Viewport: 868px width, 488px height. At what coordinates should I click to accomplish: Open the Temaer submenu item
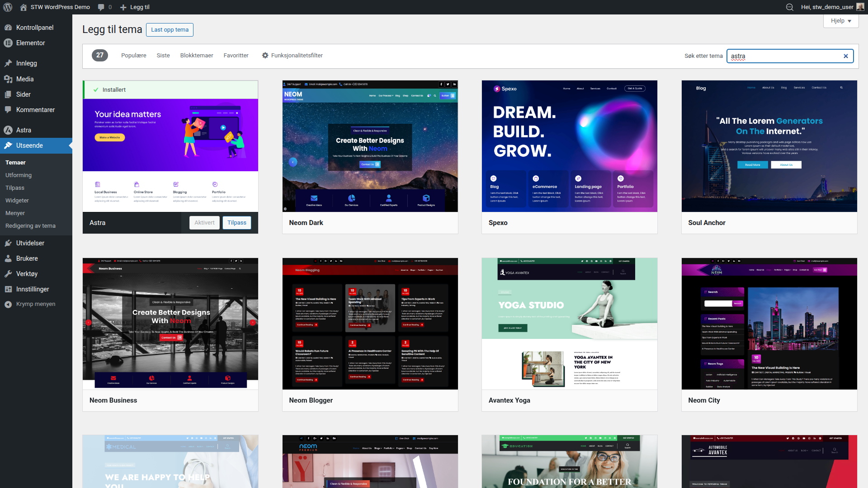(x=36, y=163)
